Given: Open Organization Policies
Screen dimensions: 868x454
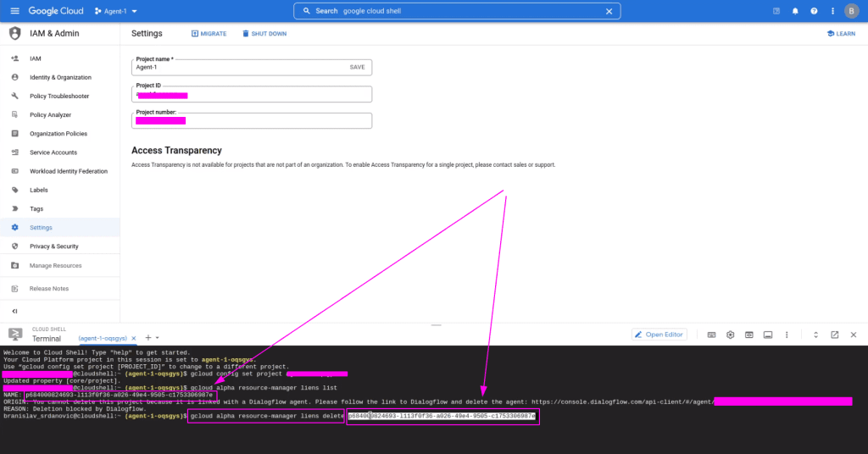Looking at the screenshot, I should point(60,134).
